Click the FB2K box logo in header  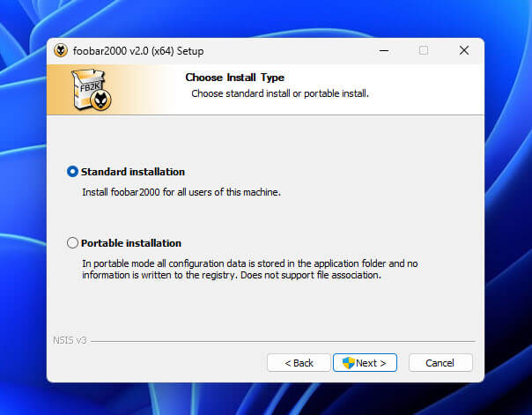90,92
